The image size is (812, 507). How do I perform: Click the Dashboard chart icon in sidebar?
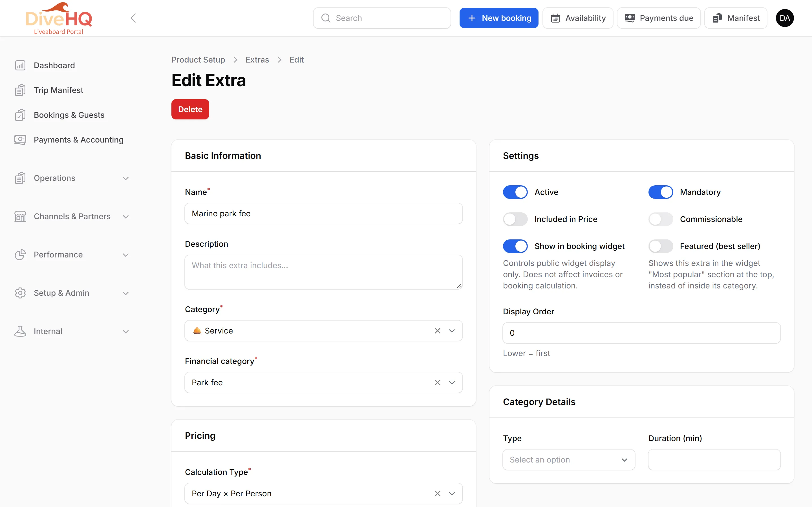[20, 65]
